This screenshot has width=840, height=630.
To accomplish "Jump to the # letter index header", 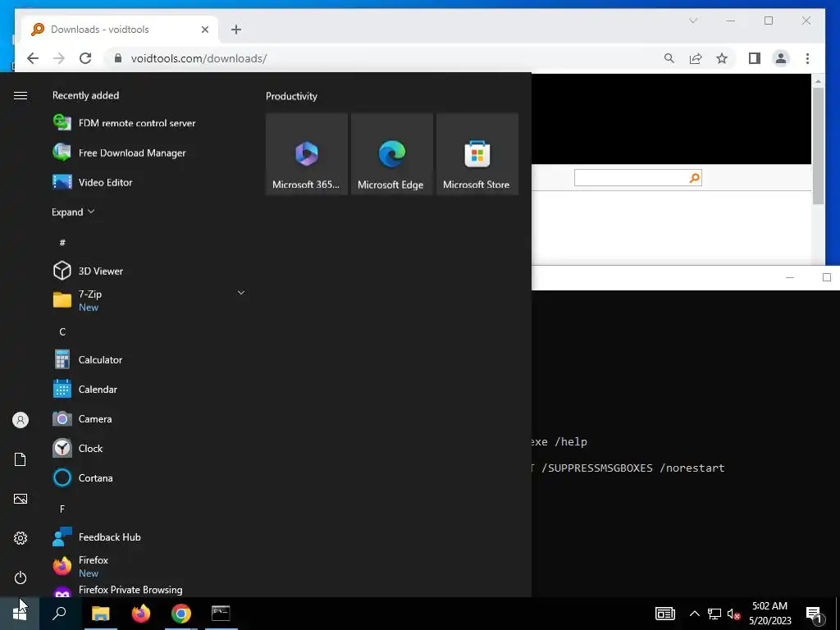I will [62, 243].
